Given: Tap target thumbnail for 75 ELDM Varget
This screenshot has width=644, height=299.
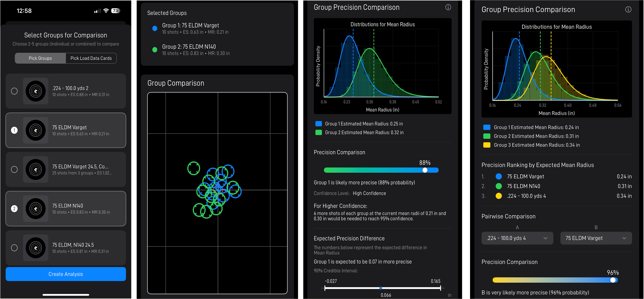Looking at the screenshot, I should 35,130.
